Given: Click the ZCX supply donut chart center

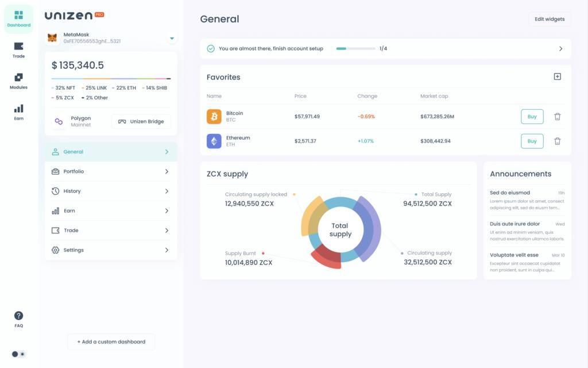Looking at the screenshot, I should click(341, 229).
